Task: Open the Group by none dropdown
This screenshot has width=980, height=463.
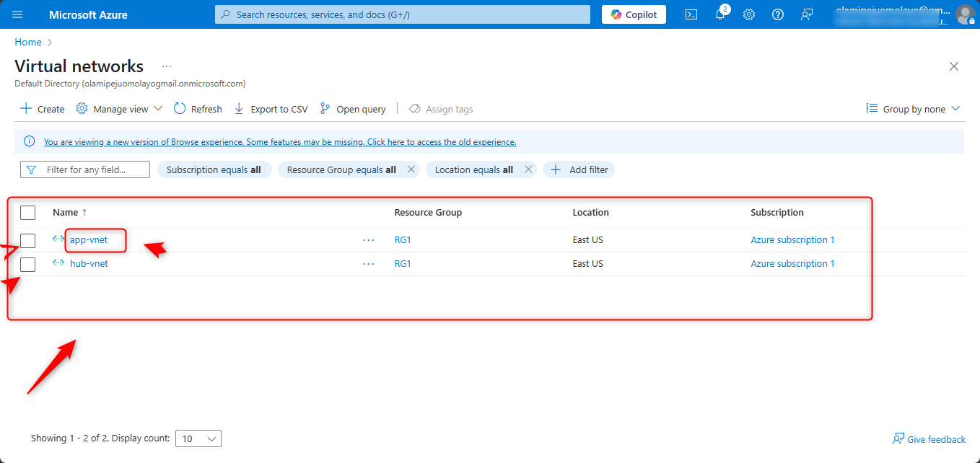Action: 913,109
